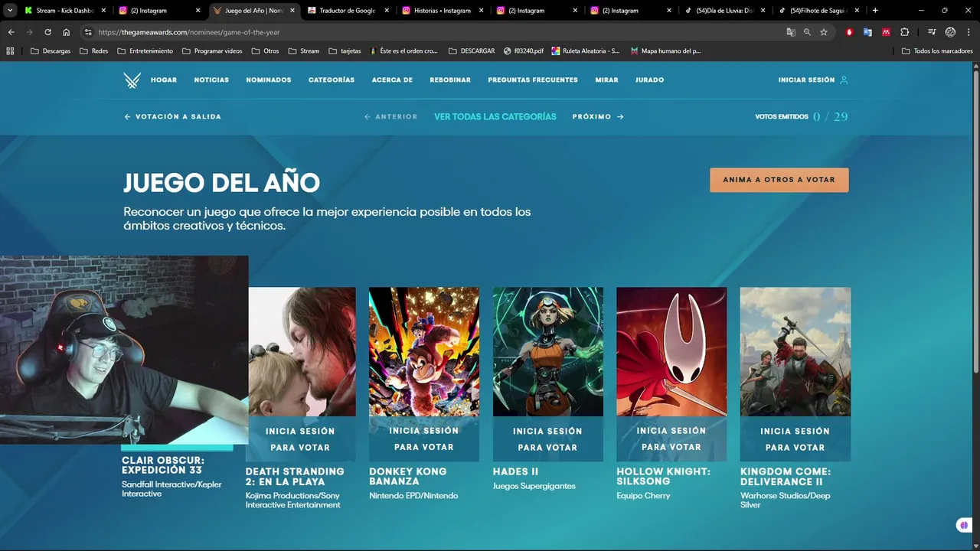Select Death Stranding 2 cover image
This screenshot has height=551, width=980.
coord(302,351)
